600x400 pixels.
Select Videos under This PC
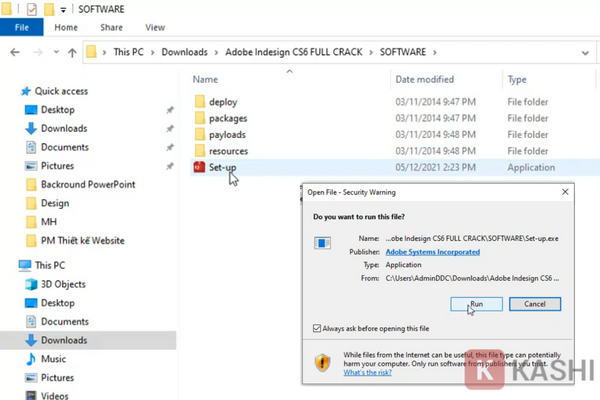[54, 395]
